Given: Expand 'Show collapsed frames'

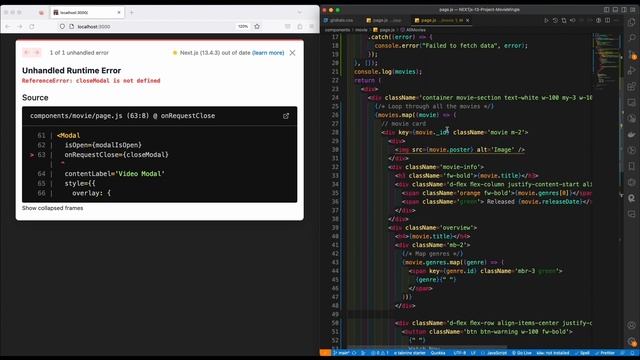Looking at the screenshot, I should point(52,208).
